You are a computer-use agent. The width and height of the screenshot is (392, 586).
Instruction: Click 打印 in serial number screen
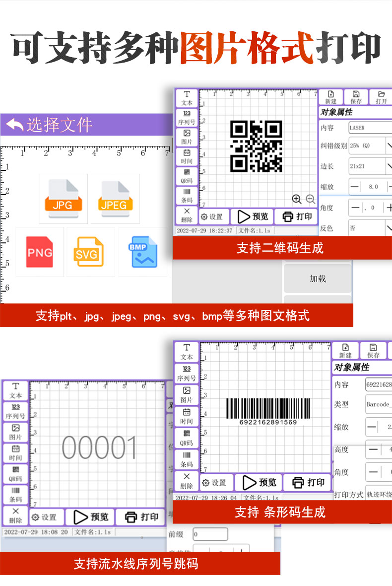pos(141,517)
